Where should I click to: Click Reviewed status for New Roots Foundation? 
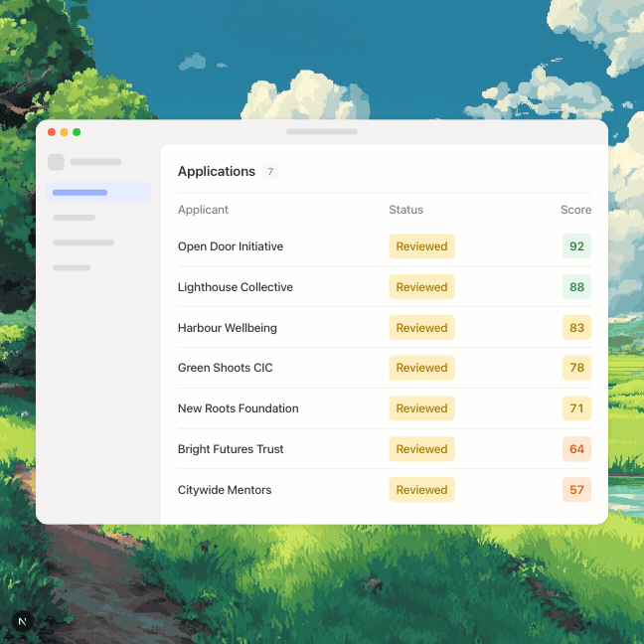click(421, 408)
